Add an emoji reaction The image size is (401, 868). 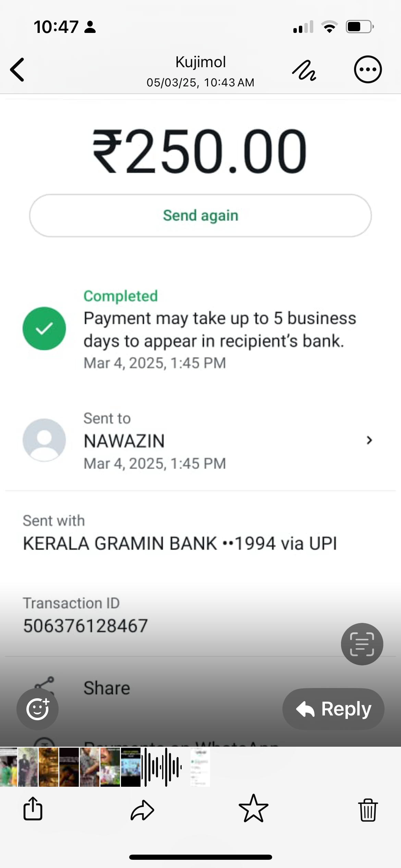point(38,709)
